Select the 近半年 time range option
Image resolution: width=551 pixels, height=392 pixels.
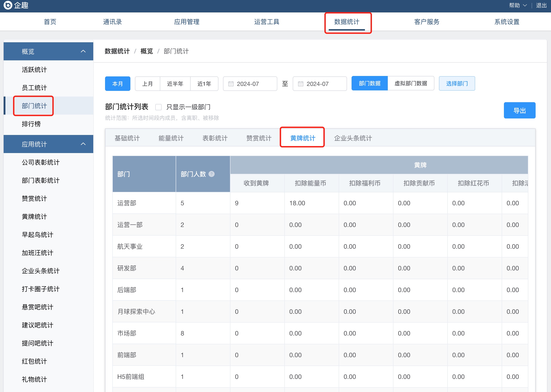[x=175, y=84]
